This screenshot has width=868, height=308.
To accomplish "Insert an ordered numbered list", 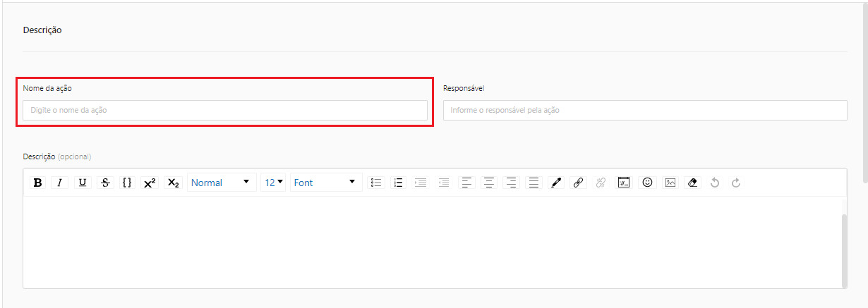I will (398, 183).
